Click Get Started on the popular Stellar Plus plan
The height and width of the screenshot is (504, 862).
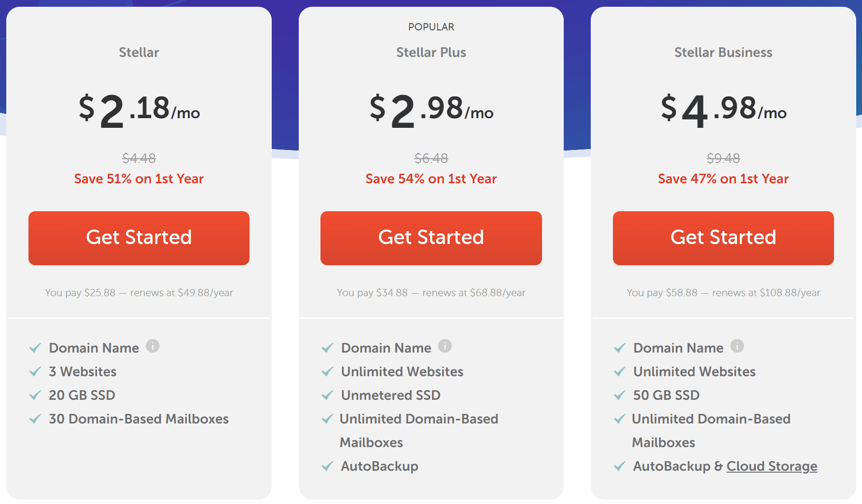pyautogui.click(x=431, y=238)
